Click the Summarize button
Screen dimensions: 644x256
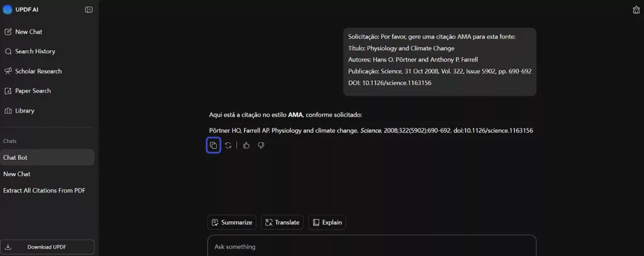(231, 222)
